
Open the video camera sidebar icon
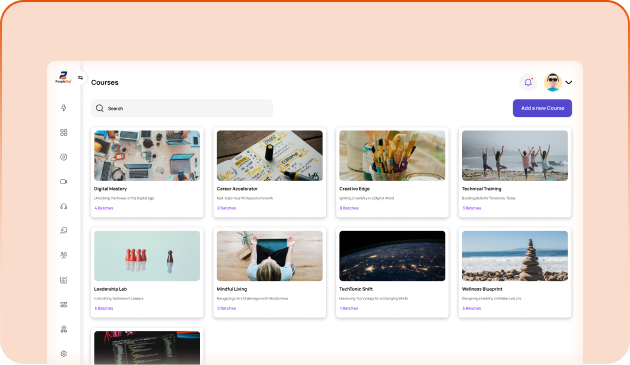tap(63, 182)
